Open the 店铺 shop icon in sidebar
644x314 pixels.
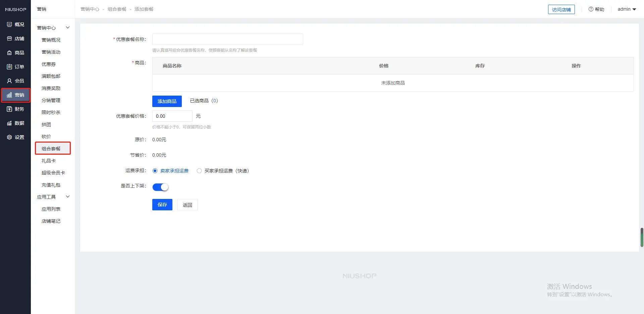click(x=9, y=39)
